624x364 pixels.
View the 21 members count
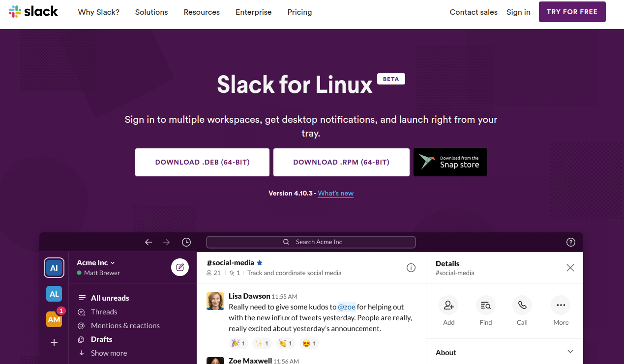tap(213, 273)
